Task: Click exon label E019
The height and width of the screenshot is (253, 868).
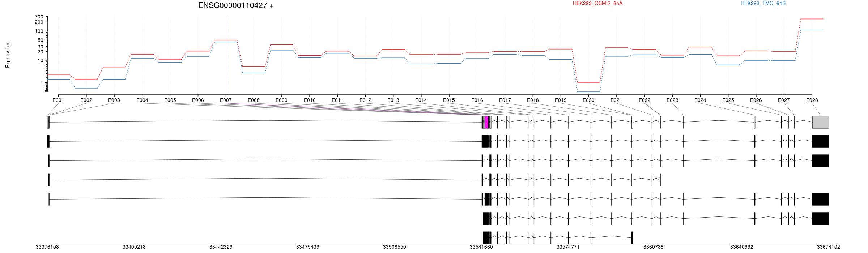Action: [561, 100]
